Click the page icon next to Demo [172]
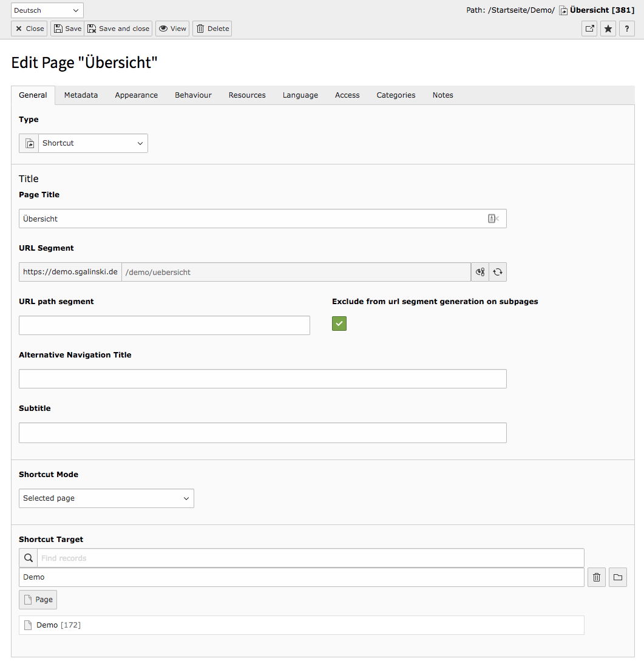The height and width of the screenshot is (661, 644). click(28, 625)
